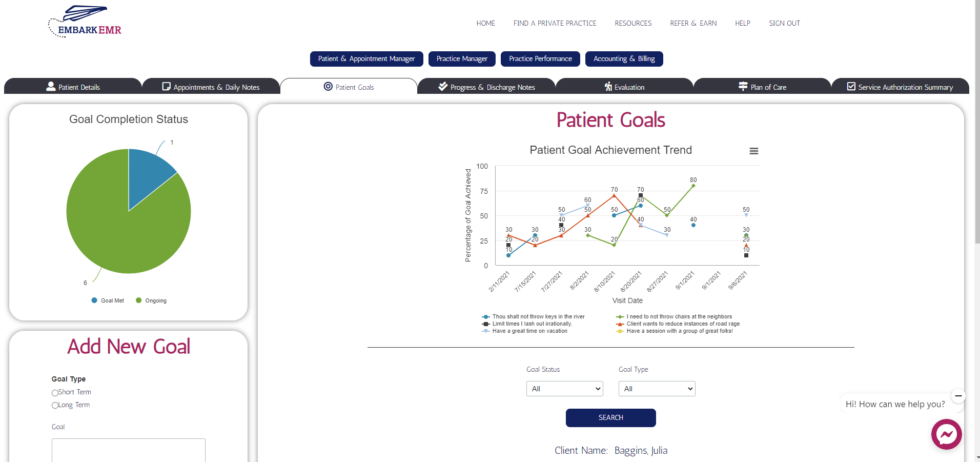Click the SEARCH button
The height and width of the screenshot is (462, 980).
(610, 417)
